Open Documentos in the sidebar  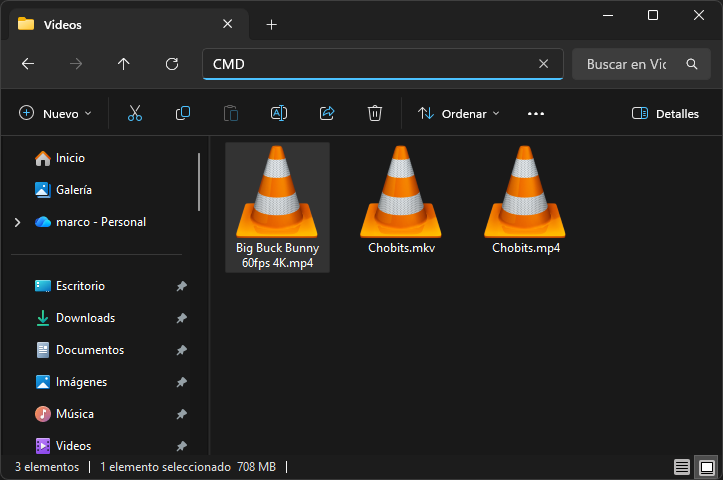[x=80, y=350]
